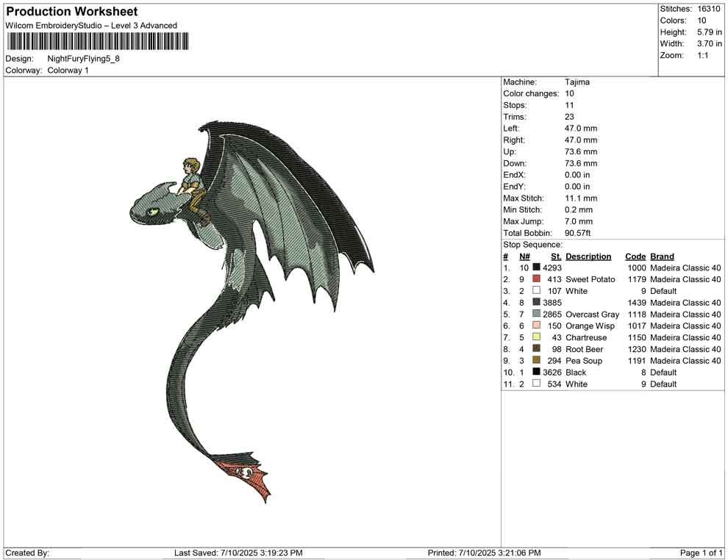Viewport: 728px width, 560px height.
Task: Select the design name NightFuryFlying5_8
Action: [84, 59]
